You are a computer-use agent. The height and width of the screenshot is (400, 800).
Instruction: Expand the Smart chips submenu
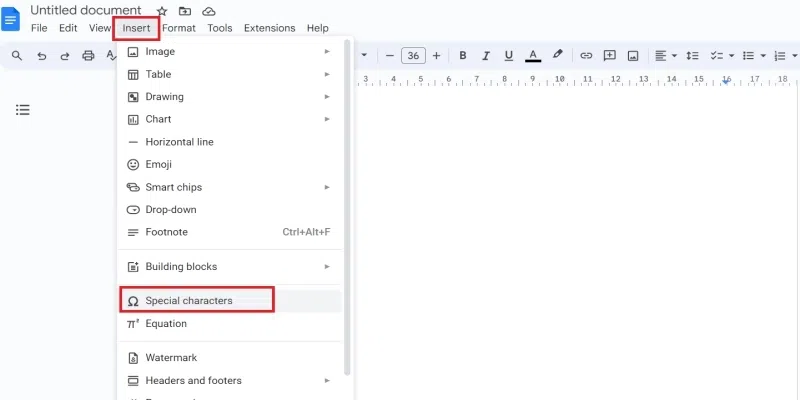point(230,187)
